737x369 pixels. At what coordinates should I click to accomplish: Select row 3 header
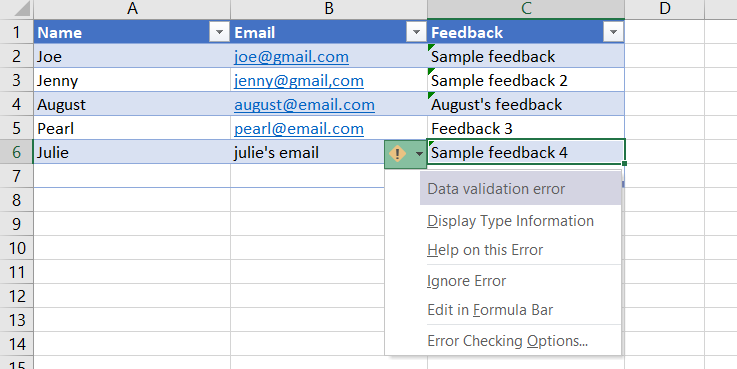tap(16, 80)
